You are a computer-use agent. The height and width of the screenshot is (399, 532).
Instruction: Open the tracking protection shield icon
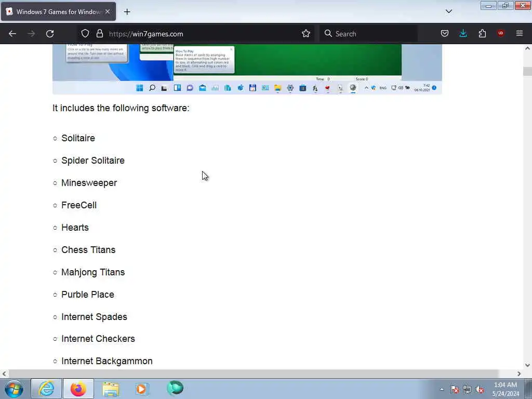pyautogui.click(x=85, y=34)
